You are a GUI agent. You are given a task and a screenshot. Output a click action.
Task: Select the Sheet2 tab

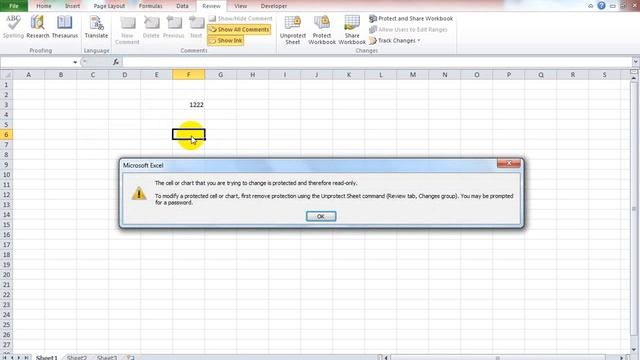(77, 358)
